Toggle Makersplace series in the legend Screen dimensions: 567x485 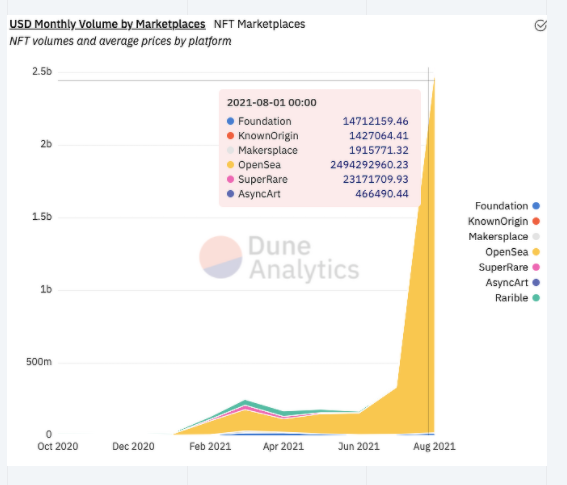504,237
